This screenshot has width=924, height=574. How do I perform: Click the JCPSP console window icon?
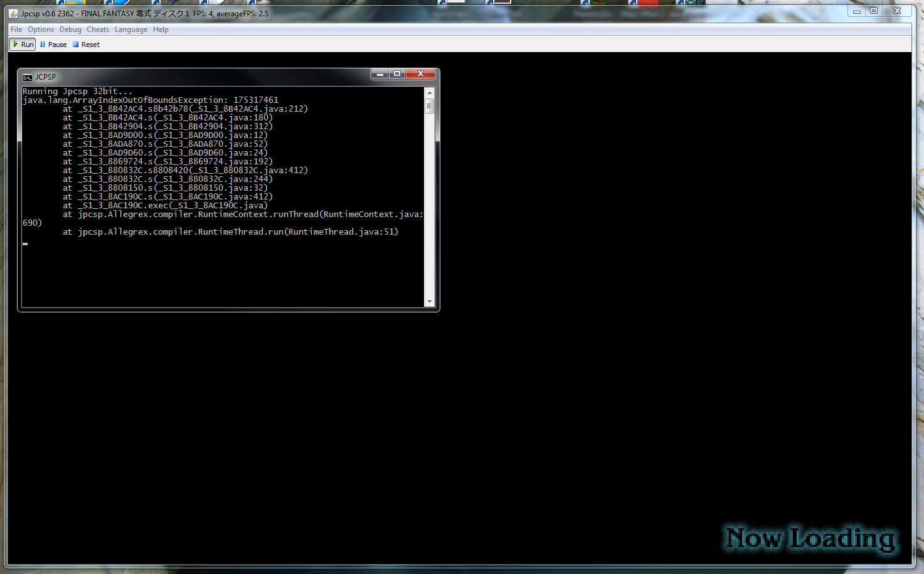[27, 77]
